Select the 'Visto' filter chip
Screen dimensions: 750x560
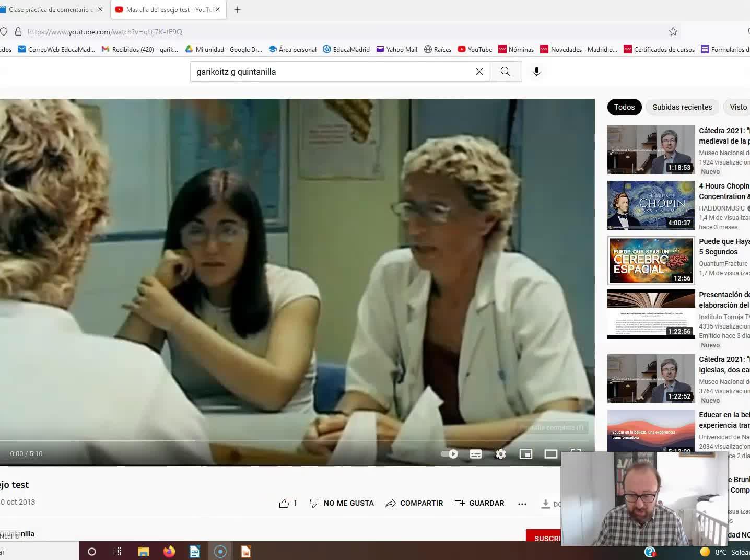[738, 107]
